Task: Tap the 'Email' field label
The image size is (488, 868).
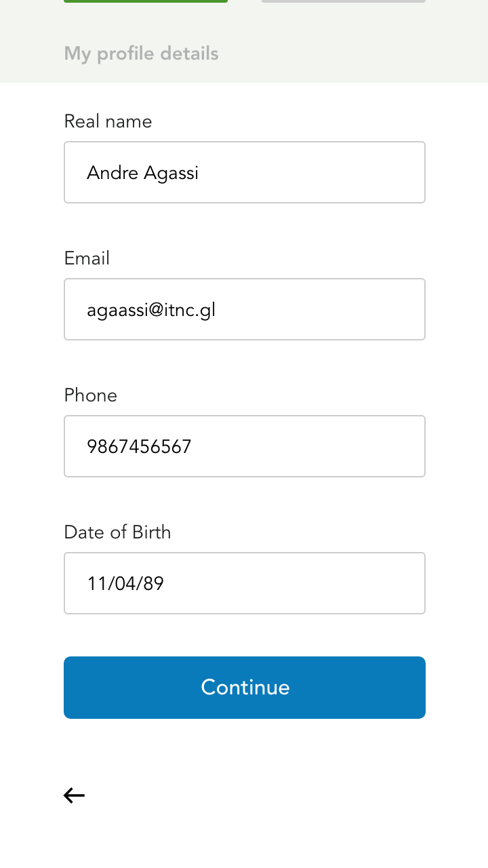Action: tap(87, 258)
